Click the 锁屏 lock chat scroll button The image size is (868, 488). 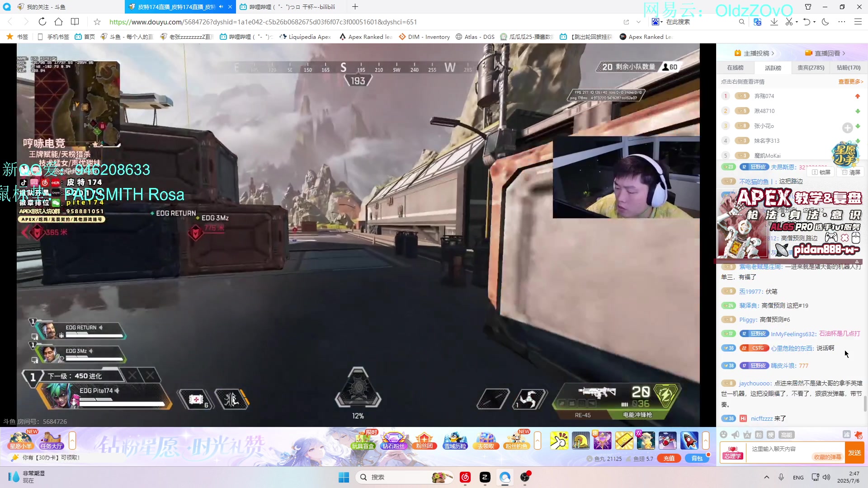821,172
